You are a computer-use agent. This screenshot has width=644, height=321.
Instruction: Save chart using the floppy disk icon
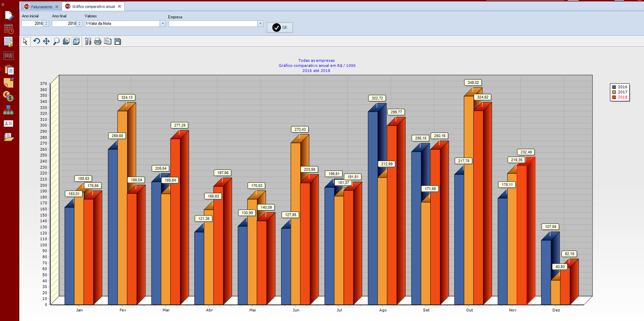(118, 41)
